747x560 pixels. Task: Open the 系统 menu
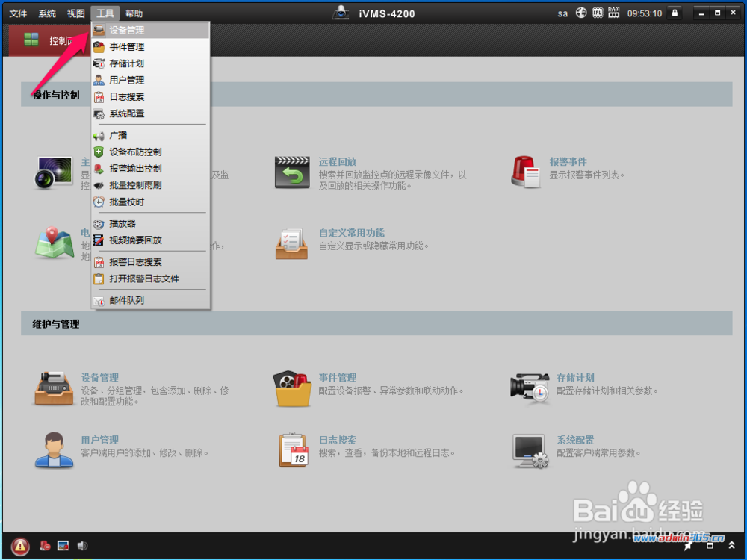pyautogui.click(x=47, y=13)
